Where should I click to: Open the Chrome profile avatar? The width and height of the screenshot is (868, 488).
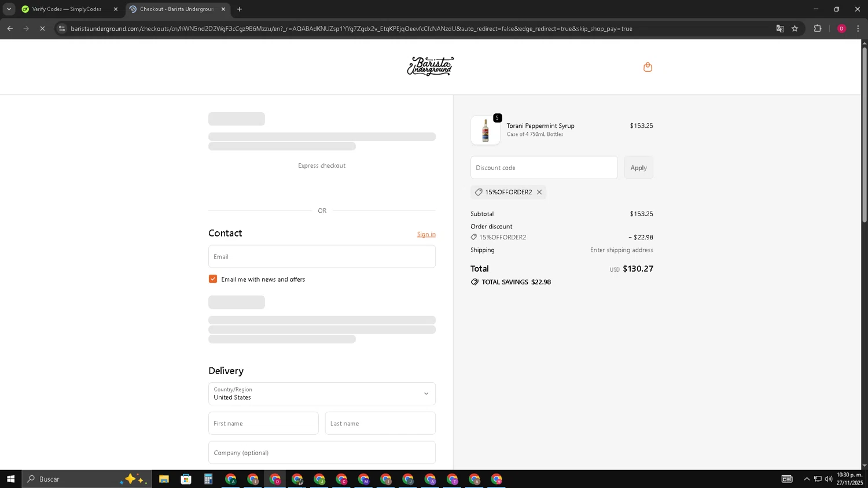click(841, 28)
